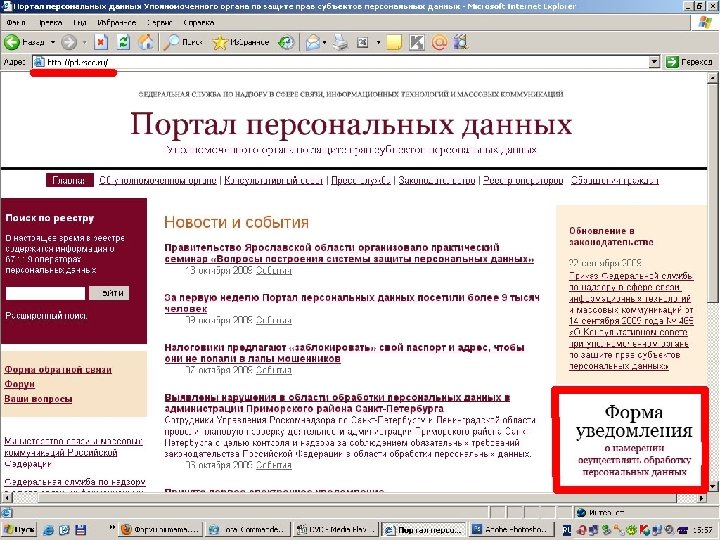The width and height of the screenshot is (720, 540).
Task: Open the Избранное star favorites panel
Action: coord(241,42)
